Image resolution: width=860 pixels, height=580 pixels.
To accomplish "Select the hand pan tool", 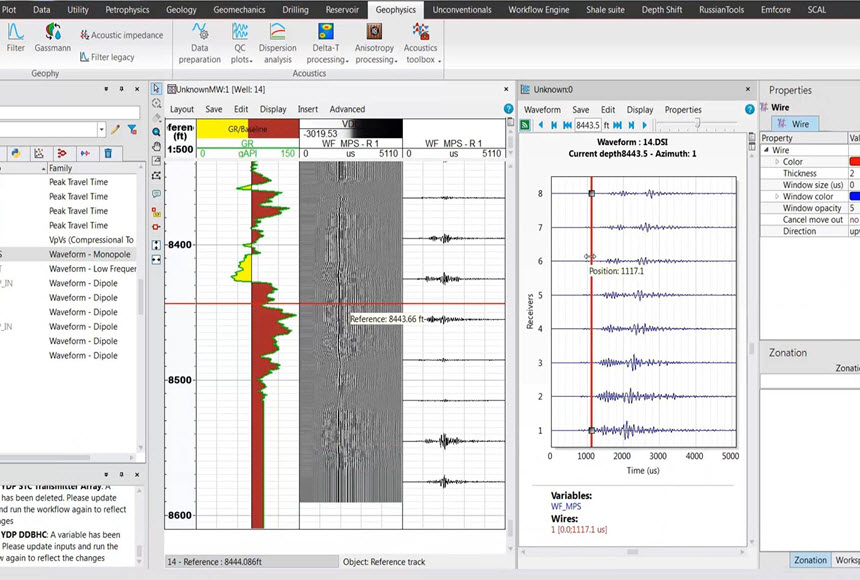I will 156,147.
